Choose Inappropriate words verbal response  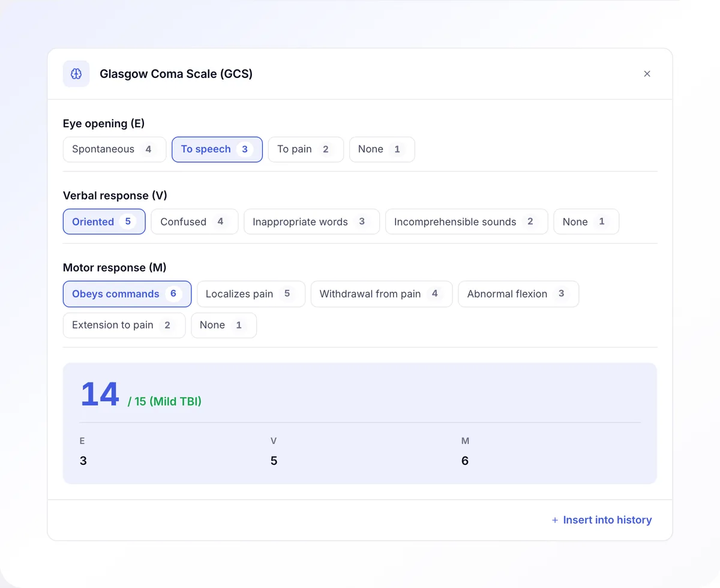point(312,221)
